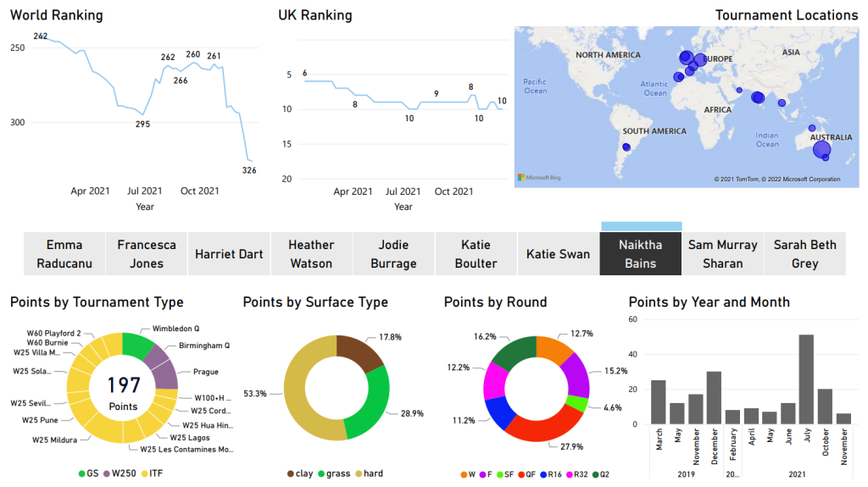Click the South America bubble on the map

[626, 147]
